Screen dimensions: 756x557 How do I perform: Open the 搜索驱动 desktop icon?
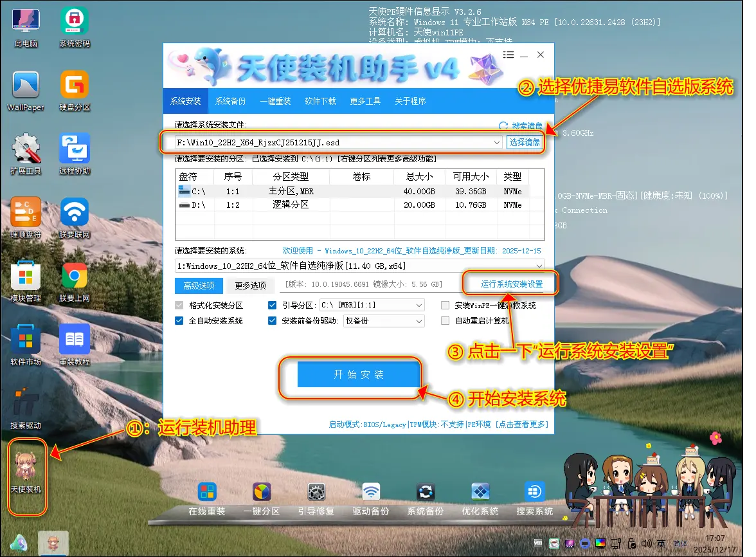26,410
